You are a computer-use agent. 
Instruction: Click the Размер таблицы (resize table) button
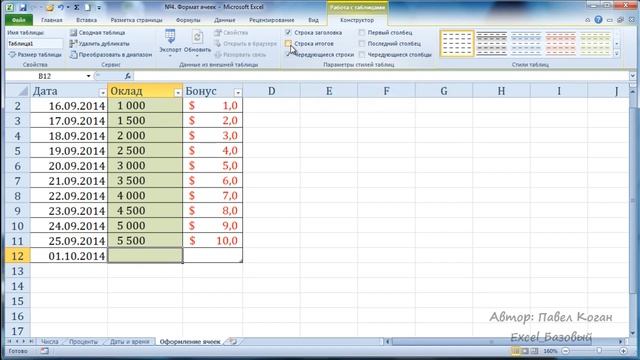35,55
